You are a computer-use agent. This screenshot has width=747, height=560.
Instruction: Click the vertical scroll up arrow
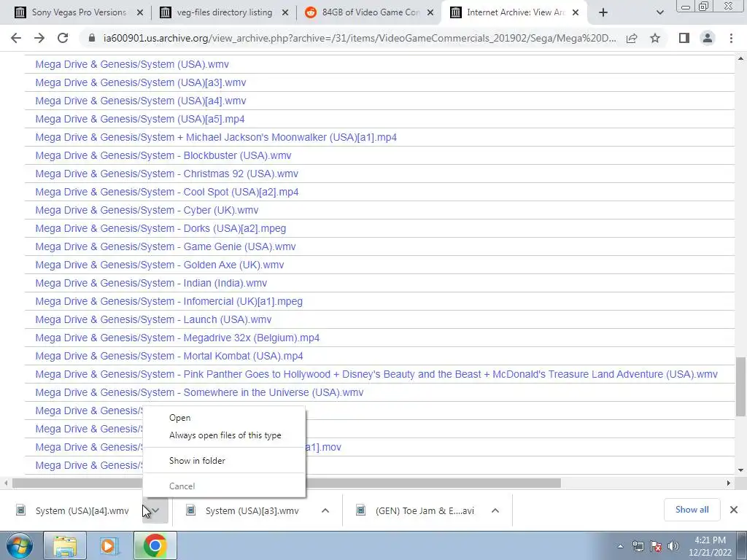click(x=741, y=59)
